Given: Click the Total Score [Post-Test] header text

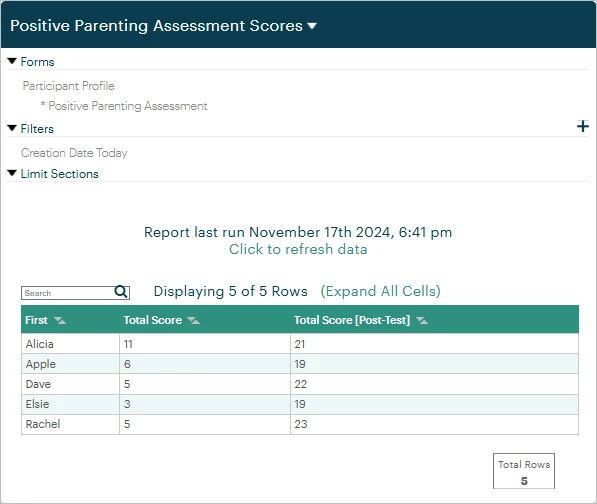Looking at the screenshot, I should point(352,320).
